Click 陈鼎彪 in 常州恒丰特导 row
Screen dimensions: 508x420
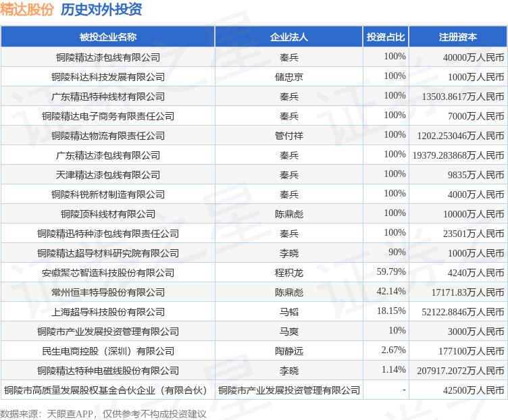coord(288,292)
